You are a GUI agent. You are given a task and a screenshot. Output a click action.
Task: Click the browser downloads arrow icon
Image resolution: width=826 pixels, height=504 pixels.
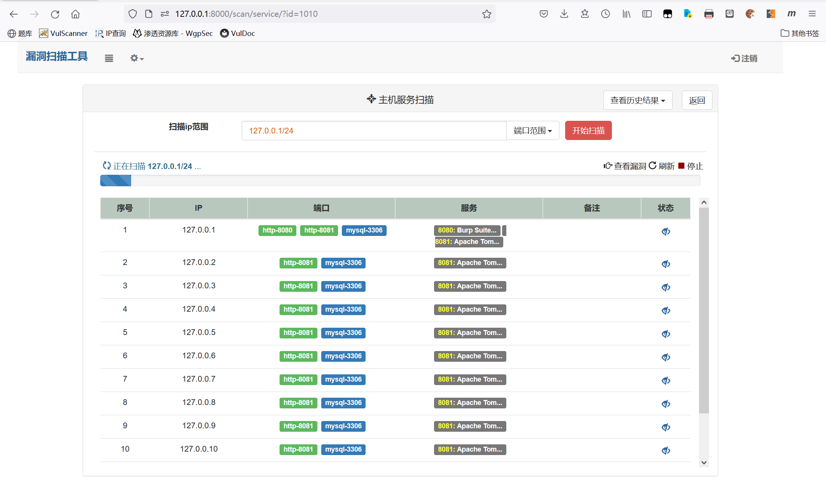pos(564,14)
